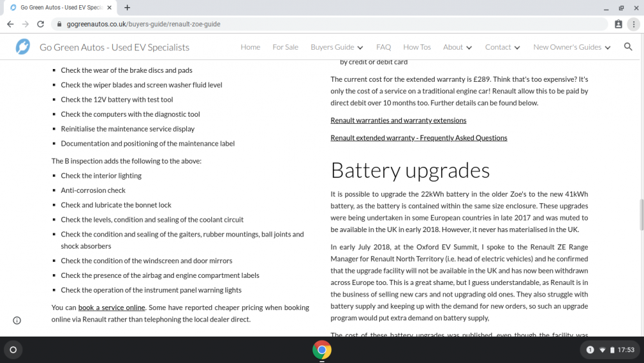The height and width of the screenshot is (363, 644).
Task: Open 'Renault extended warranty - Frequently Asked Questions' link
Action: point(419,138)
